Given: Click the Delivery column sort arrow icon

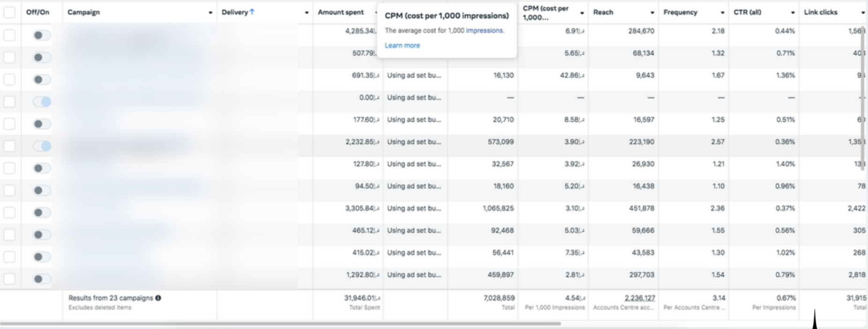Looking at the screenshot, I should click(252, 12).
